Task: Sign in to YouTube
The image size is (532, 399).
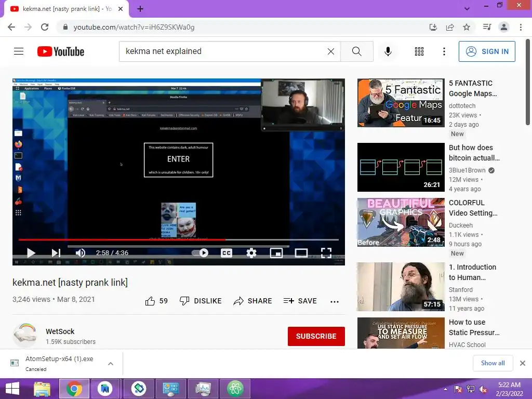Action: (487, 51)
